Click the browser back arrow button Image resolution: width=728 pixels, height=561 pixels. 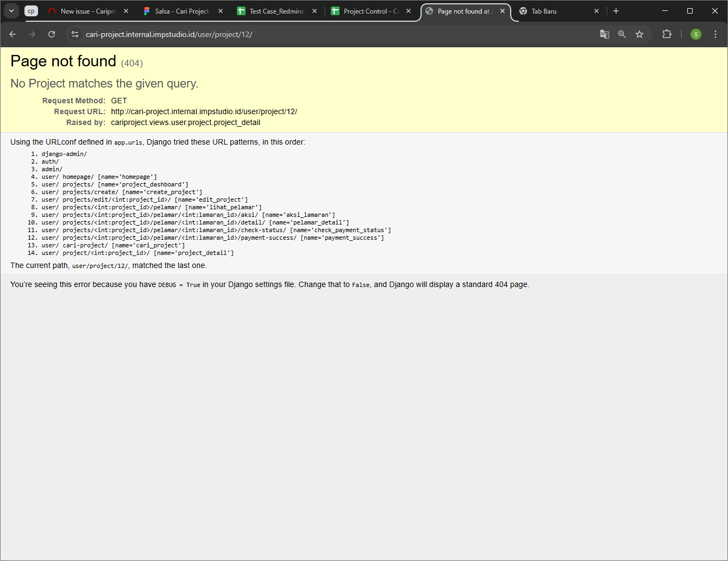(12, 34)
